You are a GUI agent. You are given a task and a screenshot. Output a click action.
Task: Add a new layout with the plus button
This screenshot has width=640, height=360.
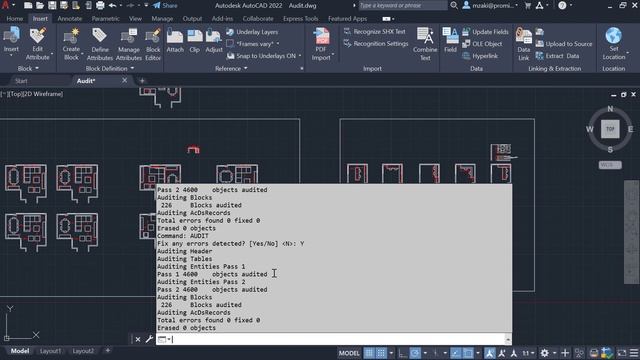click(x=108, y=350)
